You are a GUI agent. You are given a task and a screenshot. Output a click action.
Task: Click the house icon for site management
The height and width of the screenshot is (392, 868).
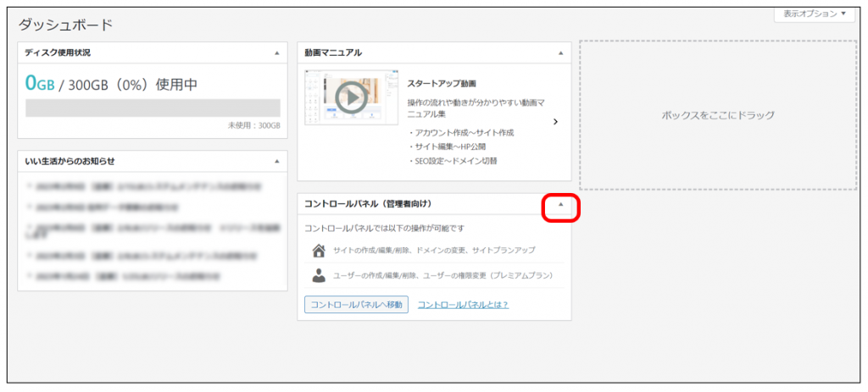tap(319, 251)
